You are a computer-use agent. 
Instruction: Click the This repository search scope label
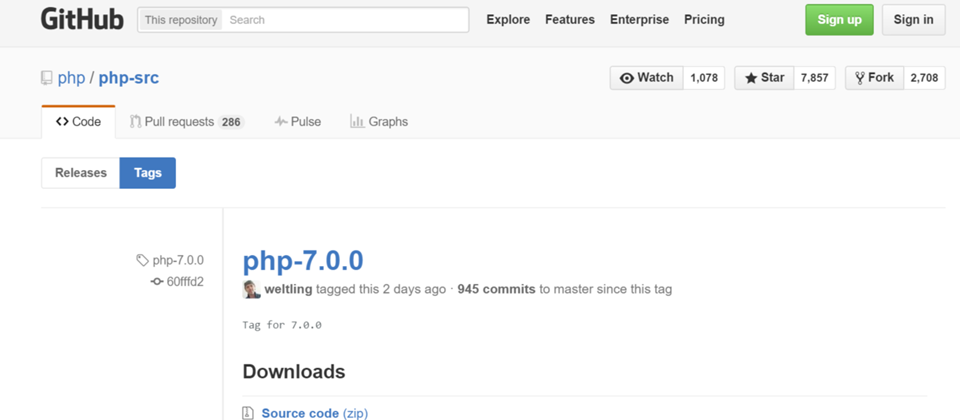pos(181,20)
